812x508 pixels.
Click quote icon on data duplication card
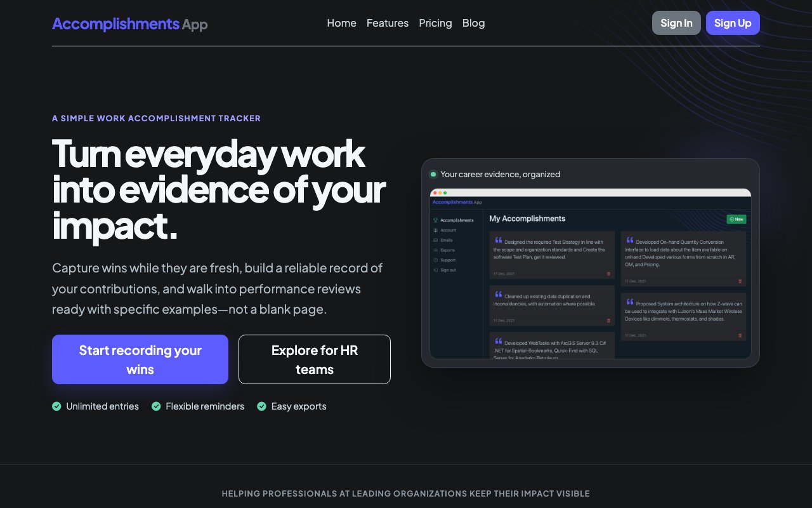[499, 295]
